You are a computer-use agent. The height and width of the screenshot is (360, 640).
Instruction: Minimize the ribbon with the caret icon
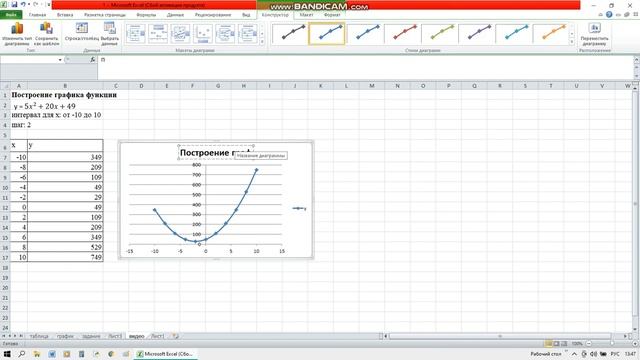coord(600,15)
